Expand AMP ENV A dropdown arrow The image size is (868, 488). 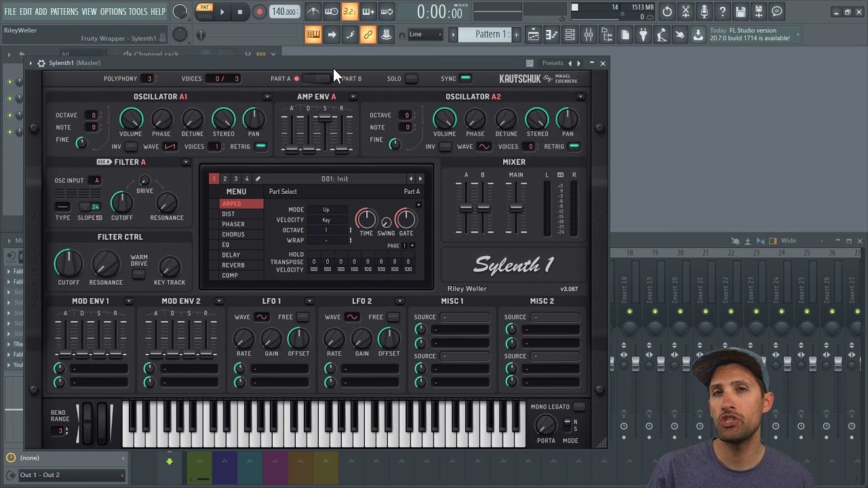(353, 97)
